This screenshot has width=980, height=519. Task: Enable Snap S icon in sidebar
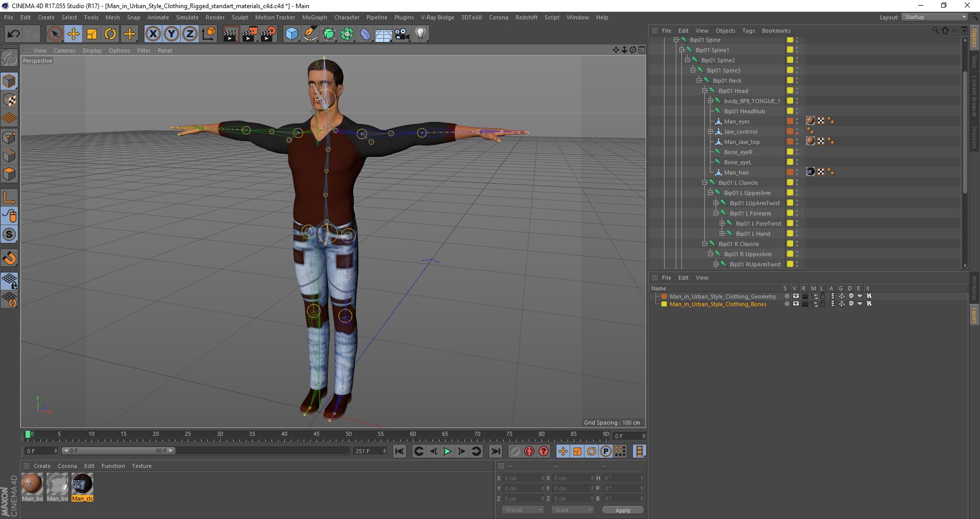click(9, 235)
